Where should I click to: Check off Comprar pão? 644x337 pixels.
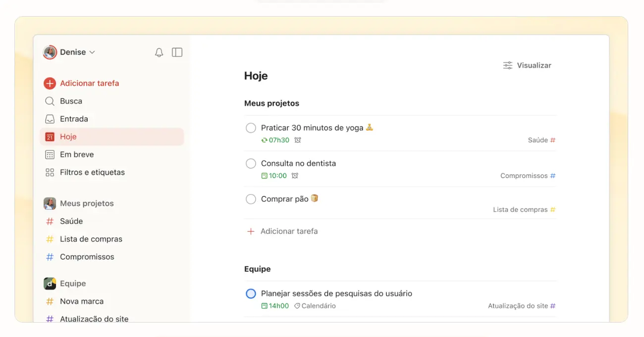[251, 199]
